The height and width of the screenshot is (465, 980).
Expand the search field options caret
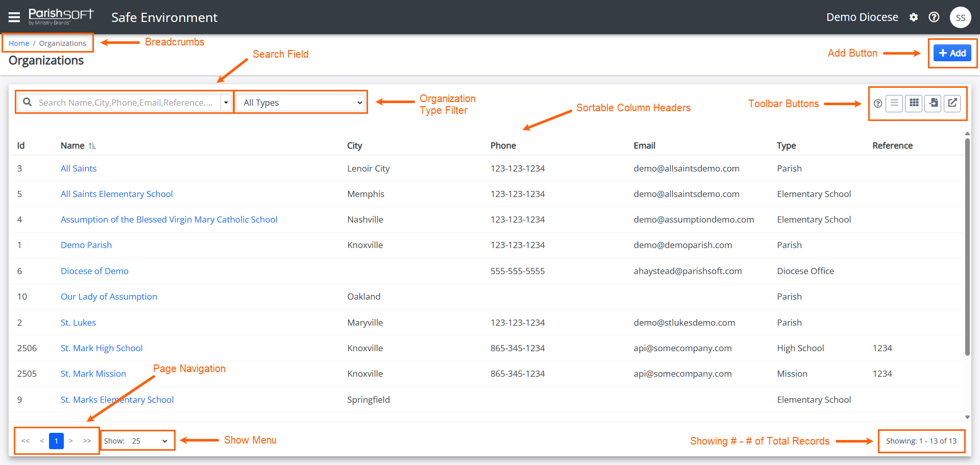pos(226,103)
